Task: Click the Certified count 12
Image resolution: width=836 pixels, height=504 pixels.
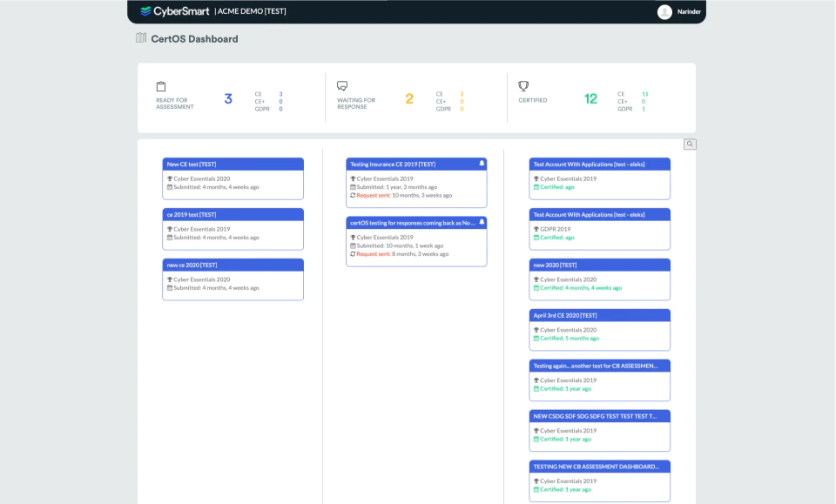Action: (x=590, y=98)
